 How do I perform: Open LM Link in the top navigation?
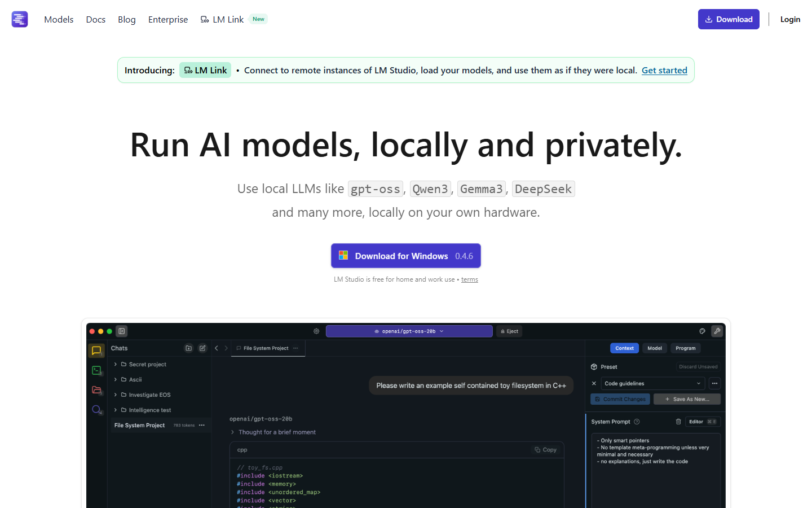[x=222, y=19]
